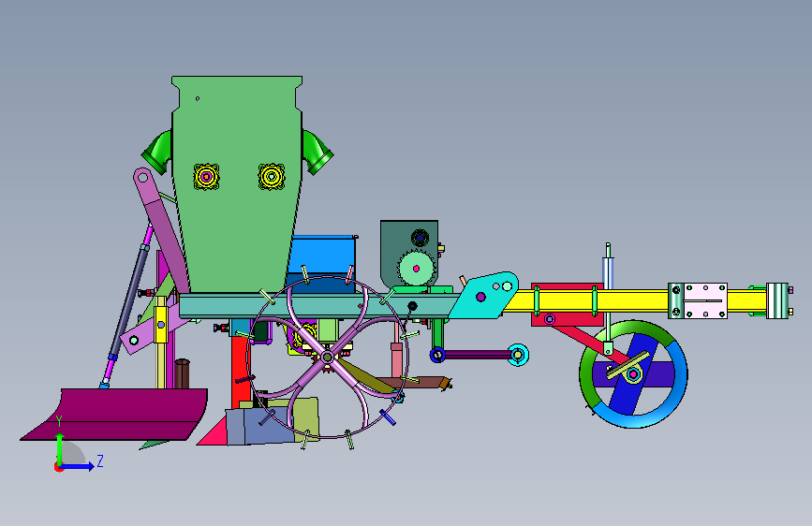
Task: Select the dark gas strut cylinder
Action: click(128, 300)
